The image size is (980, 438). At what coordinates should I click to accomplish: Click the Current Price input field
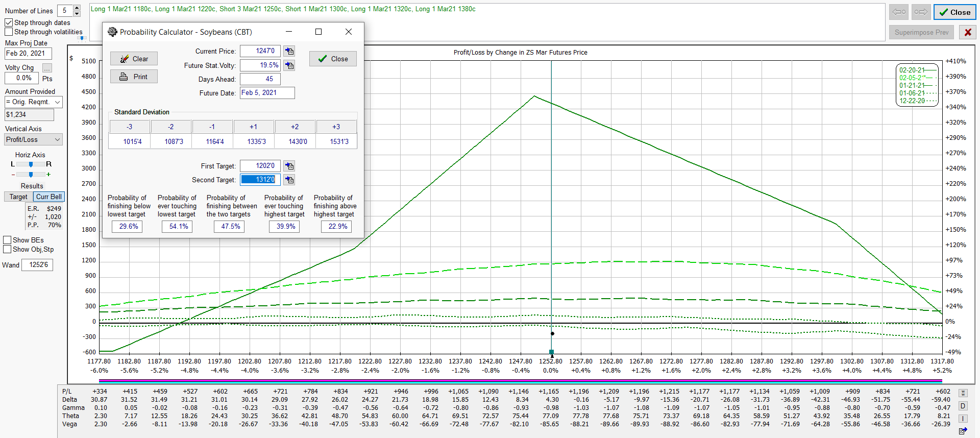(x=260, y=51)
